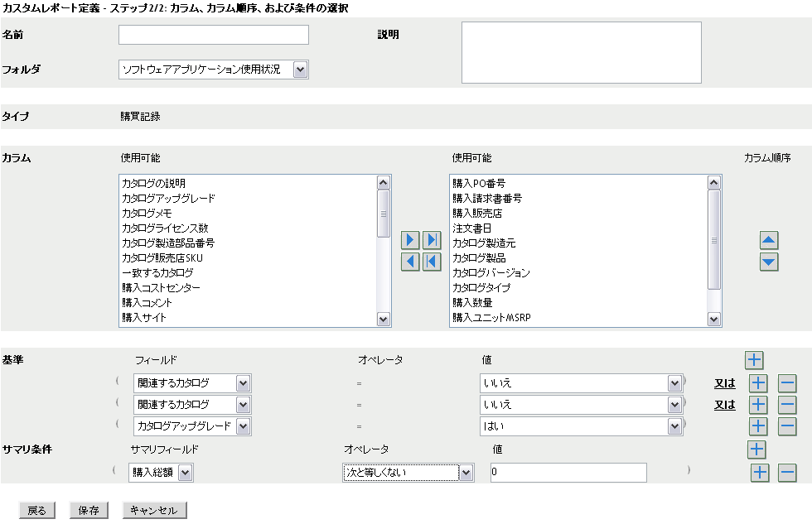Delete the 購入総額 summary condition row
Image resolution: width=812 pixels, height=524 pixels.
[787, 473]
